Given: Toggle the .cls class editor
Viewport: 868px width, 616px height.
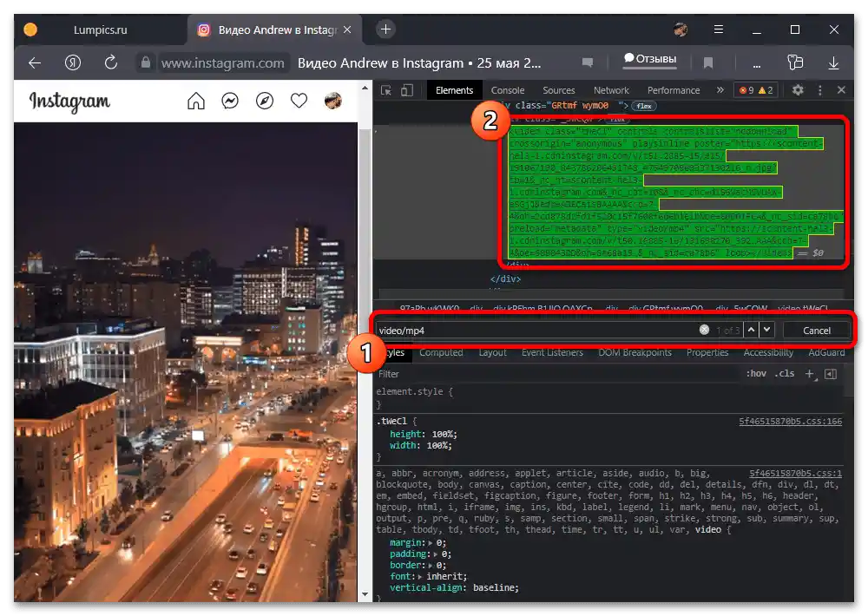Looking at the screenshot, I should tap(785, 374).
